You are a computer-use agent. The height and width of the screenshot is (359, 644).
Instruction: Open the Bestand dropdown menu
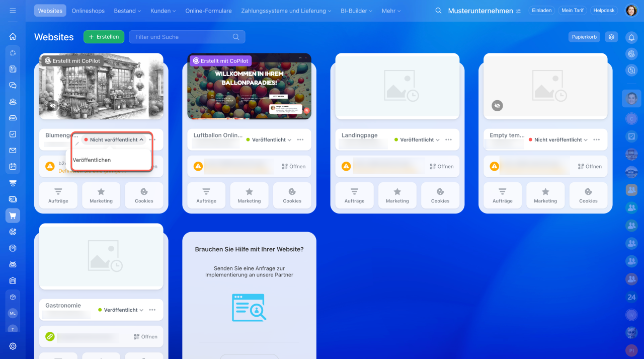[x=127, y=11]
